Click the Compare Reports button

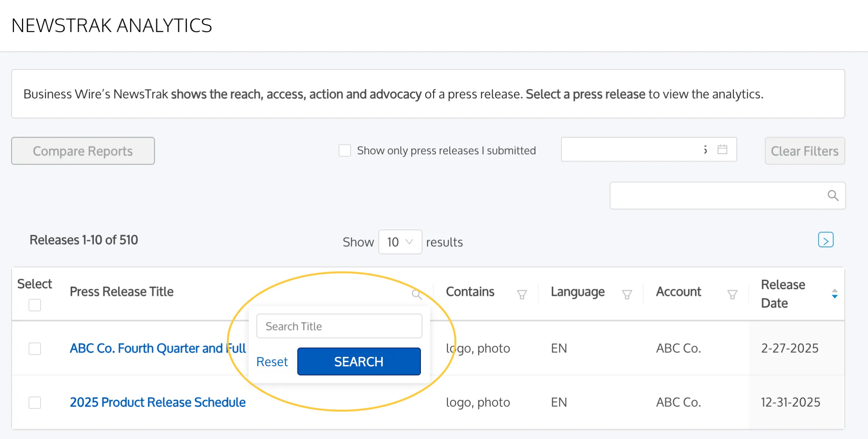(x=83, y=151)
